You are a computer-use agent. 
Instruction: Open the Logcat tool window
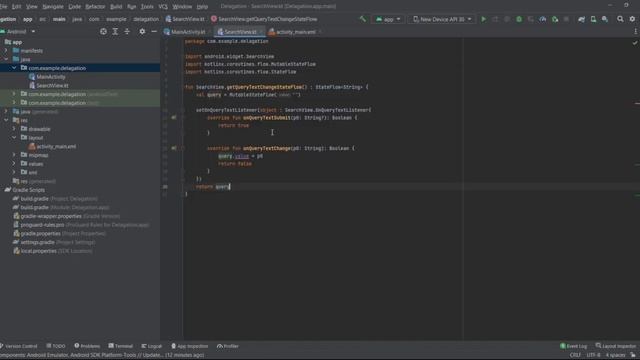[152, 346]
